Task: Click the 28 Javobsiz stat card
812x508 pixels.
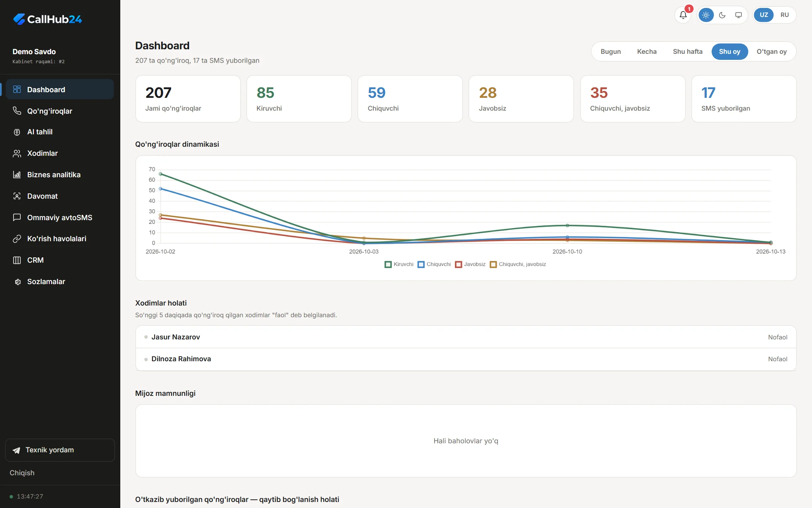Action: (x=521, y=99)
